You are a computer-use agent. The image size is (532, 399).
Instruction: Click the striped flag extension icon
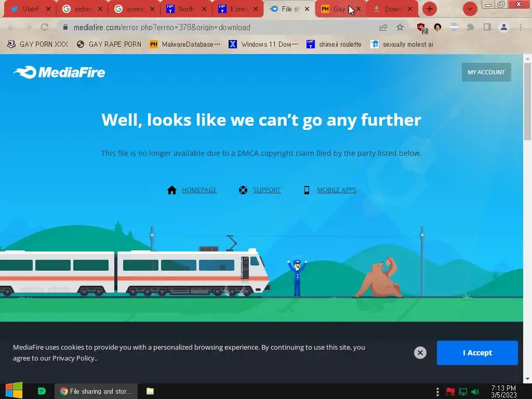click(454, 27)
